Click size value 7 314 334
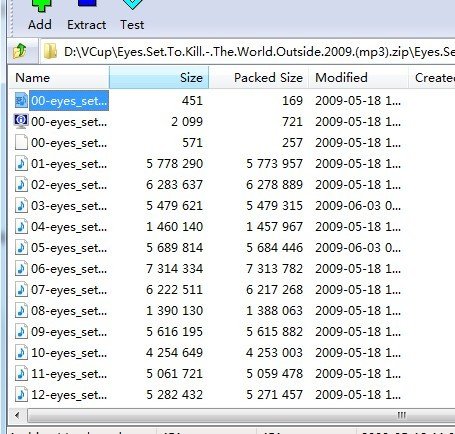This screenshot has width=455, height=434. pyautogui.click(x=175, y=269)
